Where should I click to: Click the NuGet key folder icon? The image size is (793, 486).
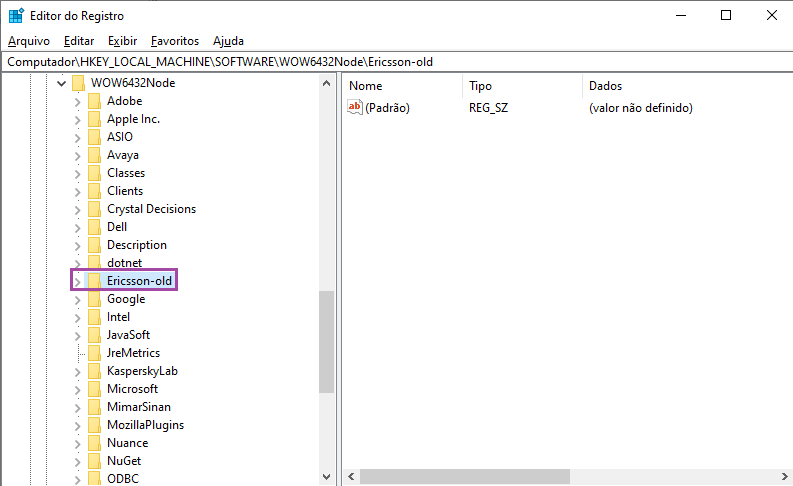click(94, 461)
